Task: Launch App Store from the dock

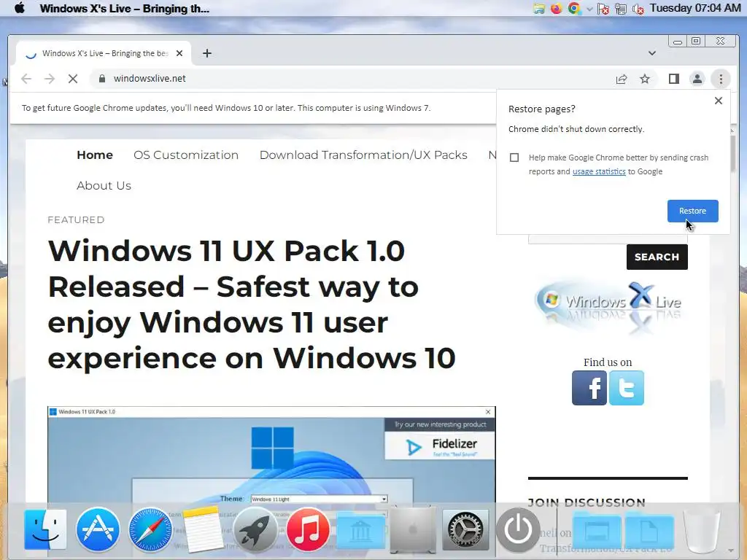Action: point(98,529)
